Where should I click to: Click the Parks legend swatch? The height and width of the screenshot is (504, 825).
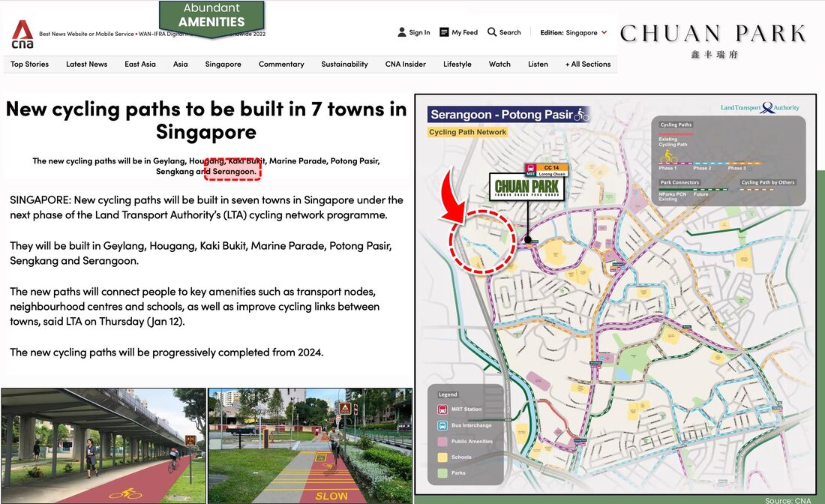click(442, 473)
